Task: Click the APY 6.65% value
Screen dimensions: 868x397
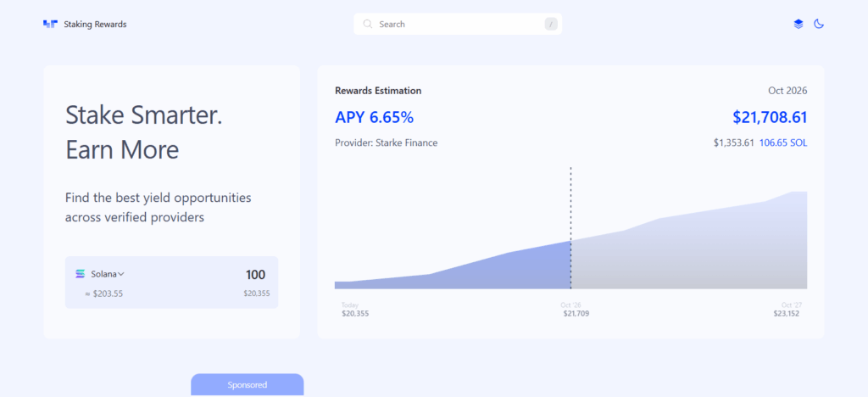Action: (375, 117)
